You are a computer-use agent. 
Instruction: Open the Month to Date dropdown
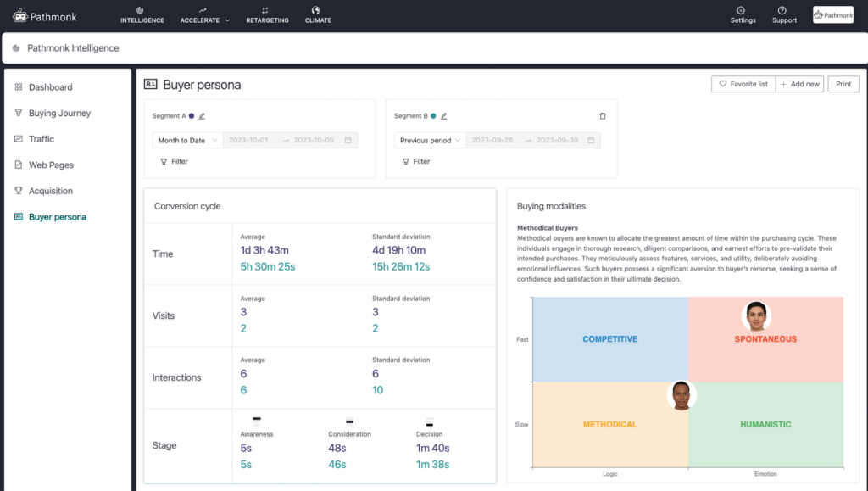pyautogui.click(x=186, y=140)
